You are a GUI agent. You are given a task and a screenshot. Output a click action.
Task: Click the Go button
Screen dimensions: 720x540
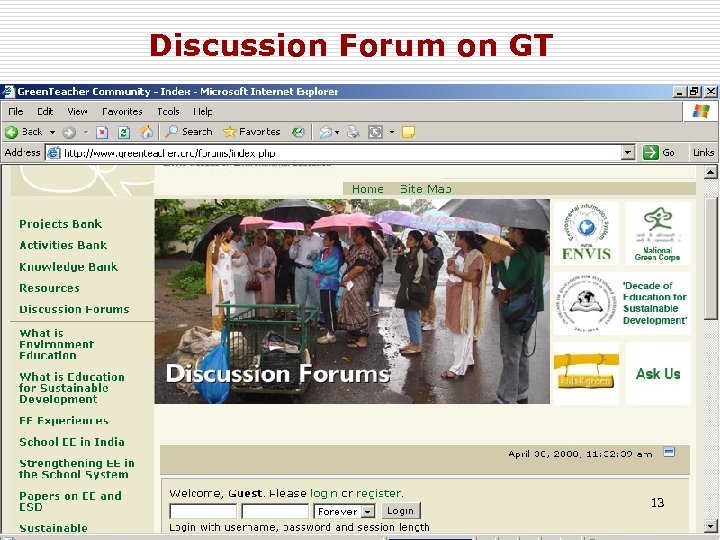(x=658, y=152)
